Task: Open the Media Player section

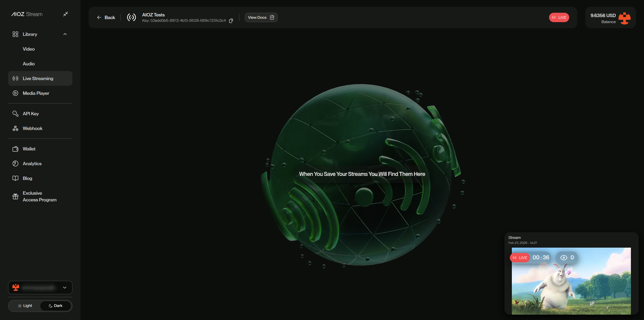Action: 36,93
